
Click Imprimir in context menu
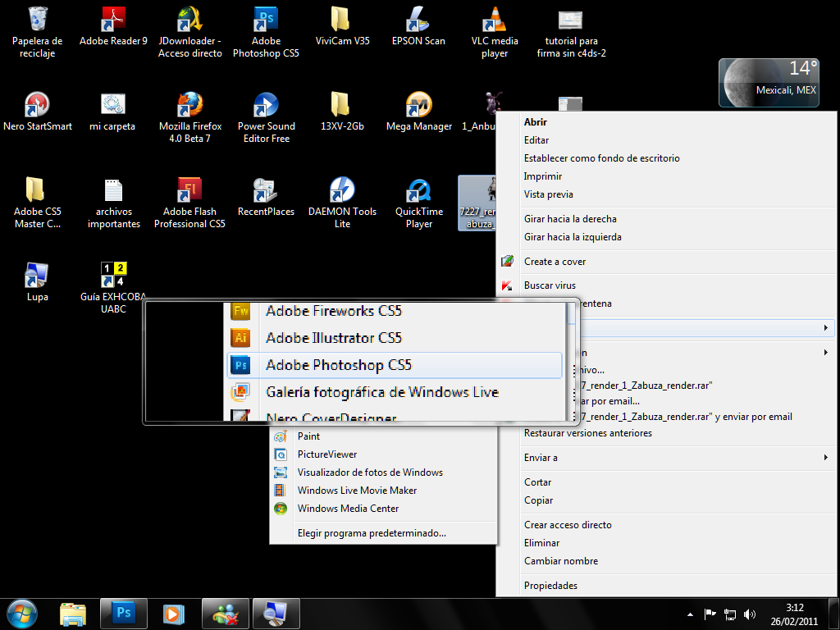point(666,176)
